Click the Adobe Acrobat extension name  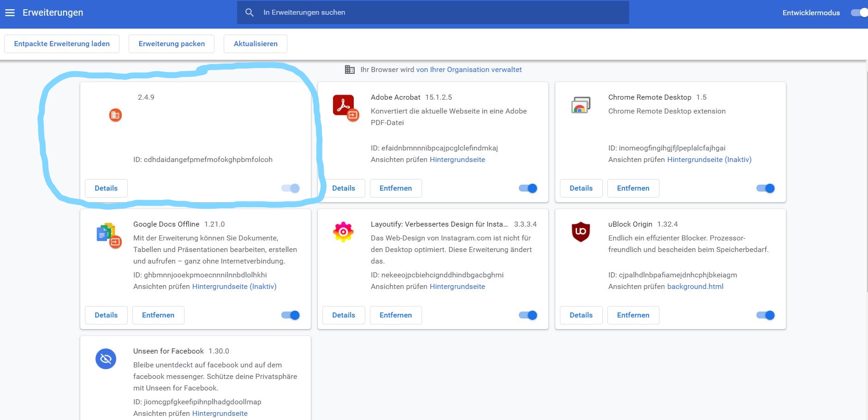396,97
